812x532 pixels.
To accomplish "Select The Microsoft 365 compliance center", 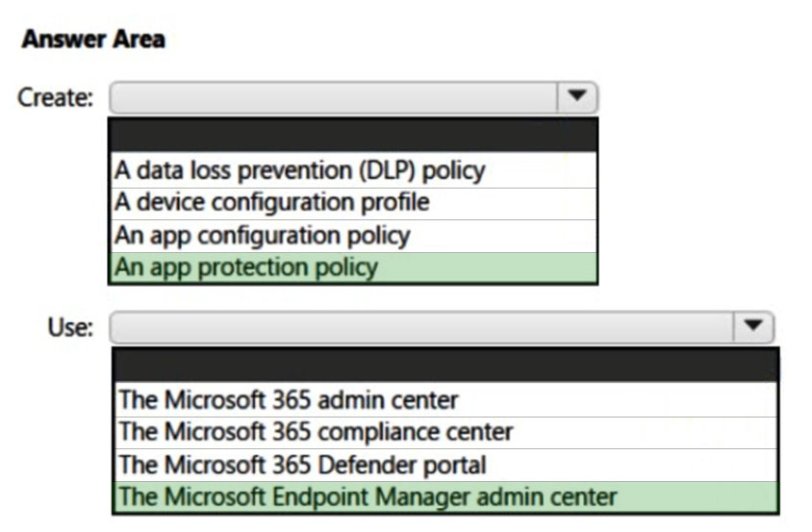I will click(x=445, y=433).
